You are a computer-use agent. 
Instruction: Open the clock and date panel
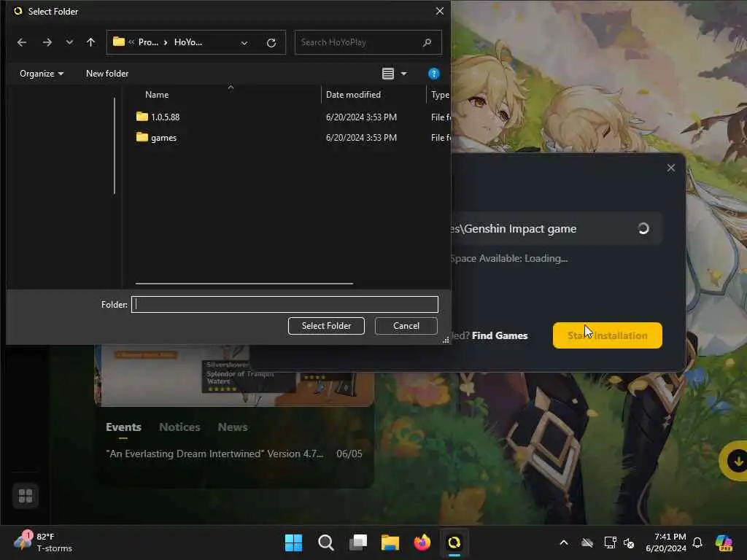(x=666, y=542)
